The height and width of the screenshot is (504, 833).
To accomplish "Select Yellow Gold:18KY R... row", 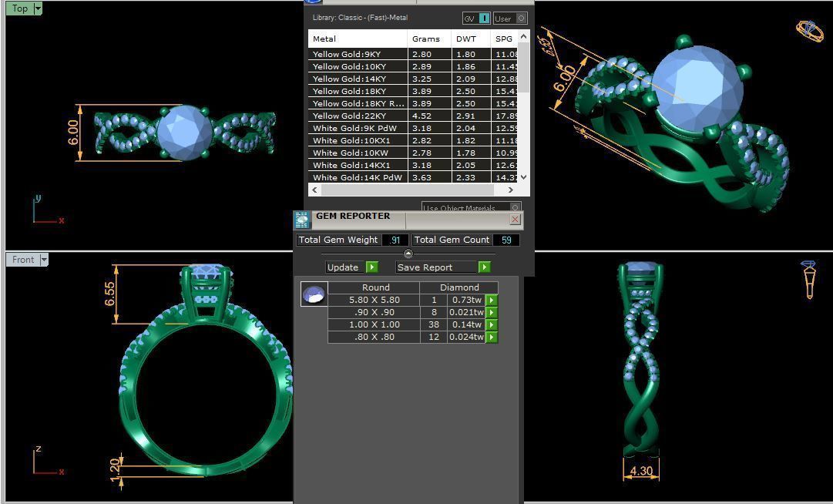I will click(x=413, y=103).
